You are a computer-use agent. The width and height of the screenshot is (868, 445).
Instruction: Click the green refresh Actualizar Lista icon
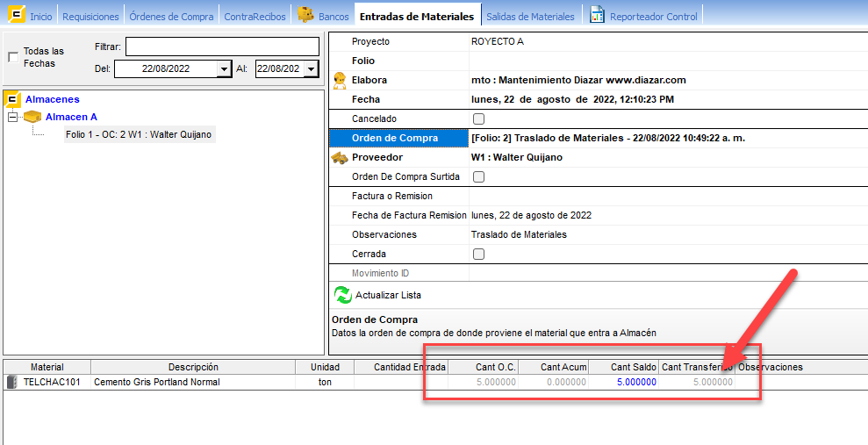coord(343,295)
